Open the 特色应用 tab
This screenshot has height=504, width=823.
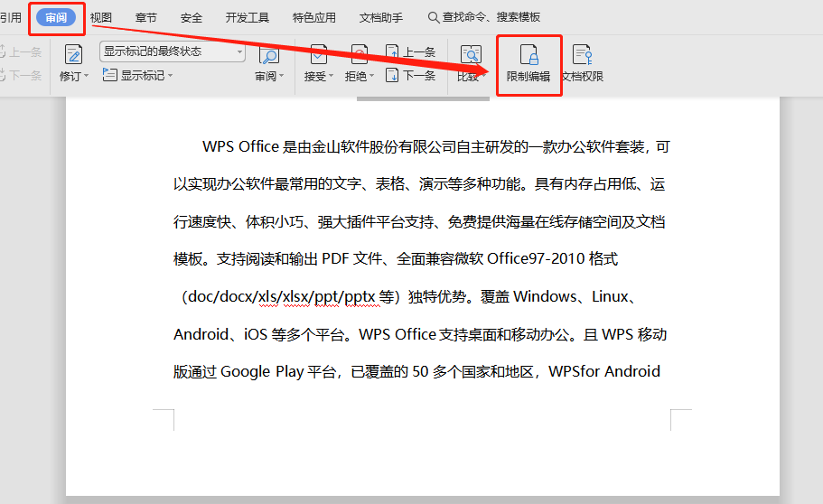(313, 17)
